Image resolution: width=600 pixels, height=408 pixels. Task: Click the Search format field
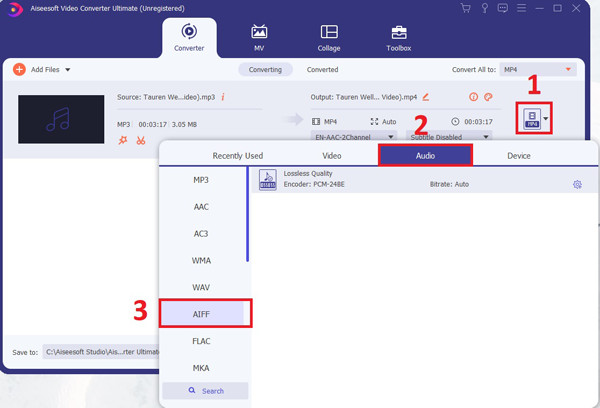click(205, 391)
